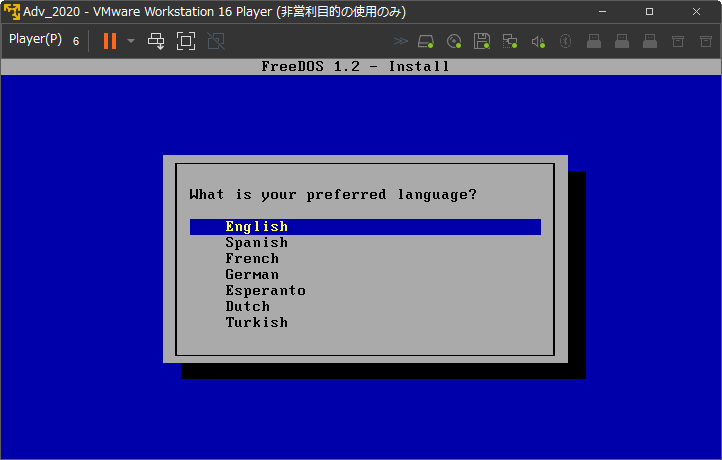Click the FreeDOS 1.2 - Install header
Viewport: 722px width, 460px height.
tap(355, 66)
